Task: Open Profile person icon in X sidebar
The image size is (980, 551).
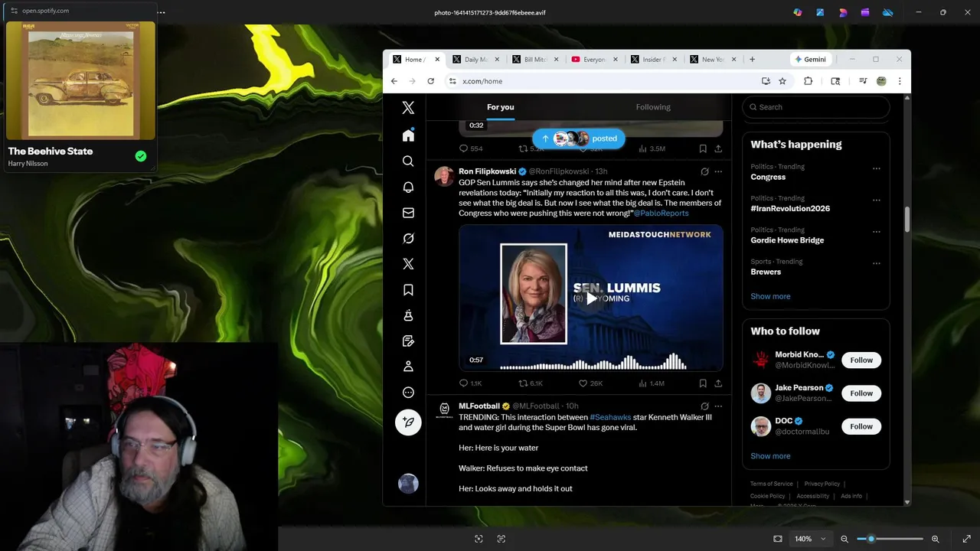Action: tap(408, 367)
